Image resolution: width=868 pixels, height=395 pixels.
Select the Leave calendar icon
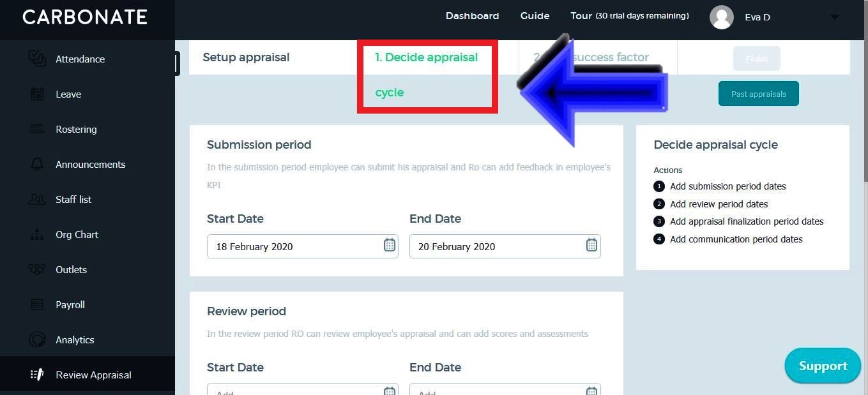(x=38, y=94)
